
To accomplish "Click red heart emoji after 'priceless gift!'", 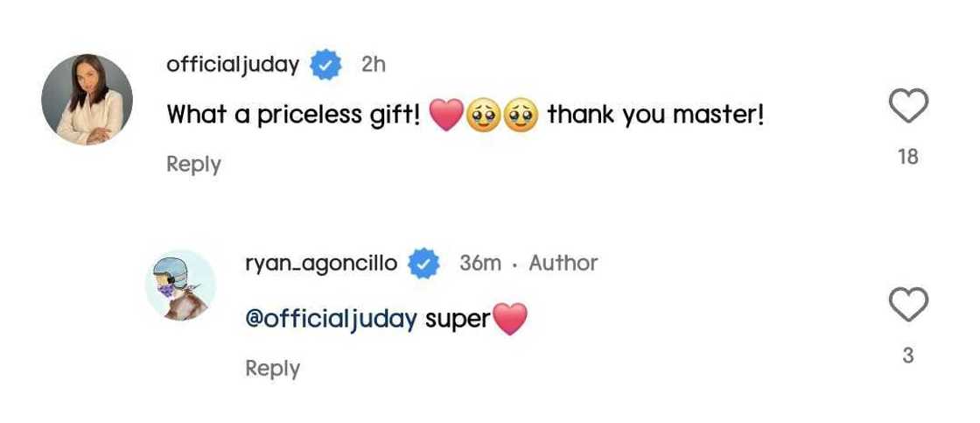I will click(x=446, y=116).
